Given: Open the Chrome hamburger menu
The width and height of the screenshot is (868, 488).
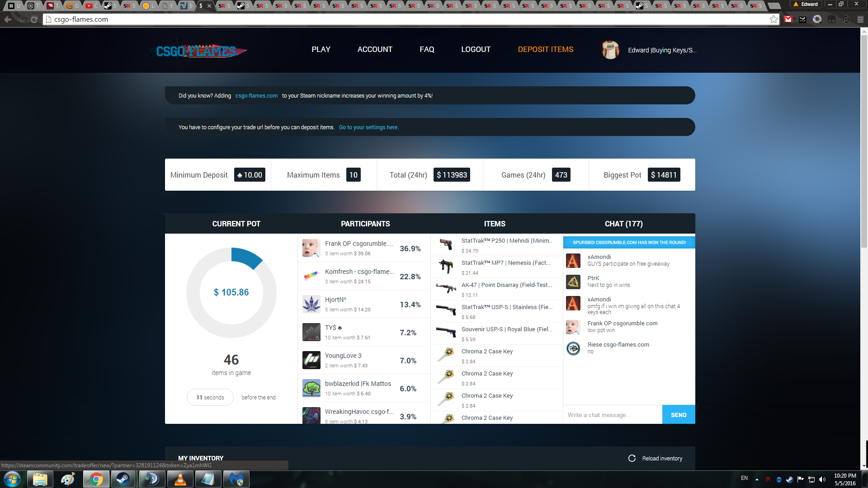Looking at the screenshot, I should click(x=860, y=19).
